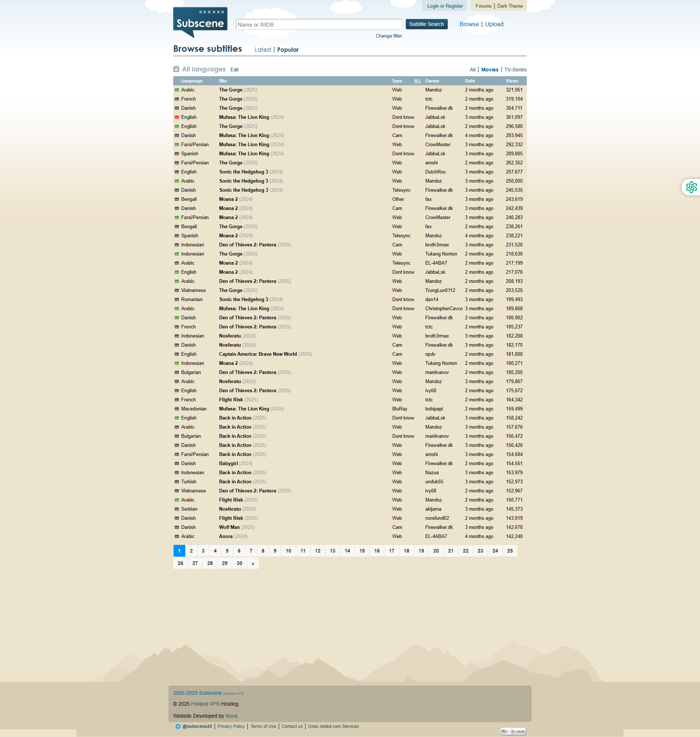
Task: Open Arabic The Gorge by Mandoz
Action: 238,90
